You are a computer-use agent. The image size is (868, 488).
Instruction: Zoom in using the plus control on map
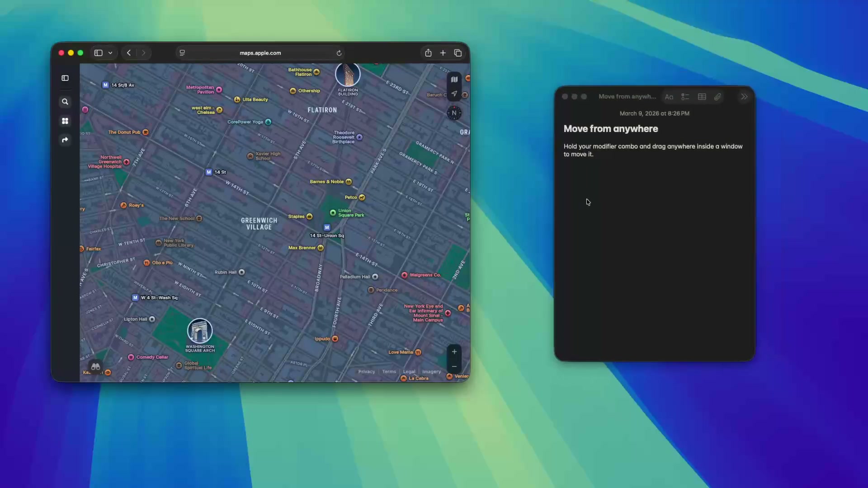454,351
